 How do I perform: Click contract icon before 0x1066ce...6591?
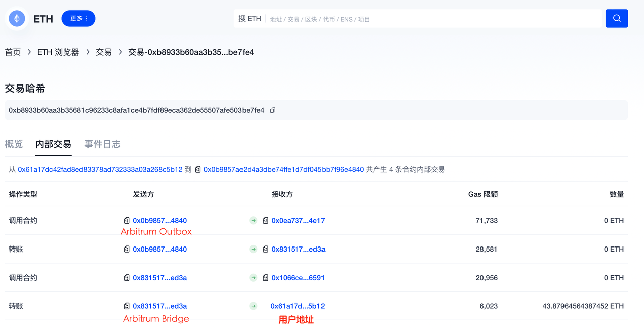(x=266, y=278)
